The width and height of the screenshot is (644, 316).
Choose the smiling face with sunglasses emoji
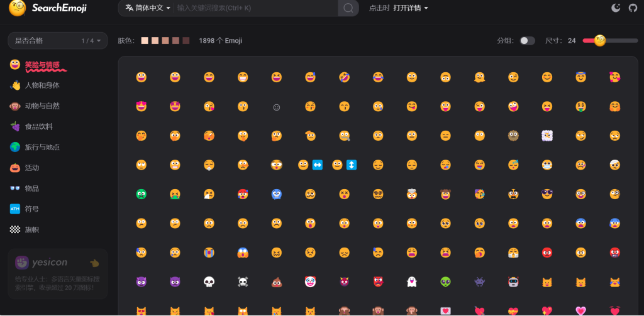coord(547,194)
